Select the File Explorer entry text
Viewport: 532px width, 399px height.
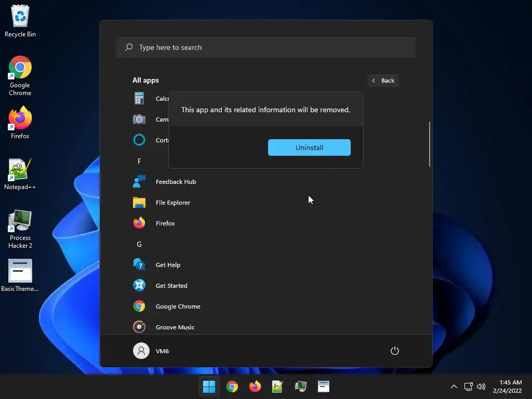[172, 203]
